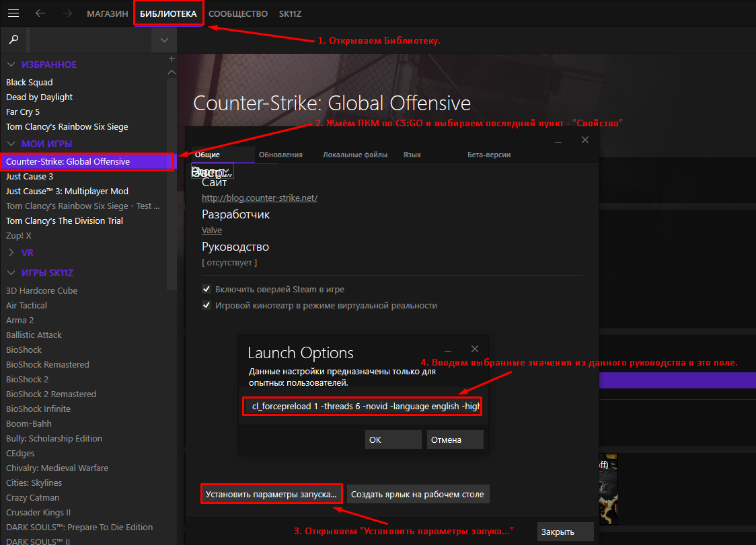Open the Бета-версии tab
The height and width of the screenshot is (545, 756).
click(x=489, y=155)
